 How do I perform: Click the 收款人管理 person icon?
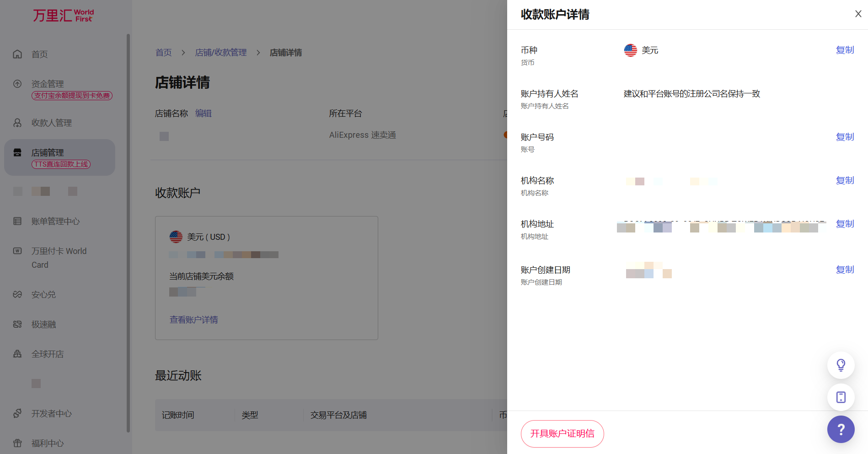tap(17, 123)
